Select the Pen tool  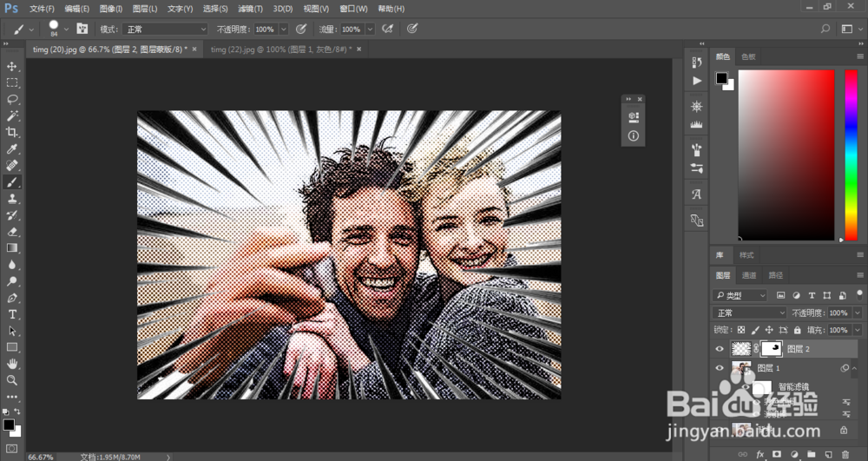(x=11, y=298)
